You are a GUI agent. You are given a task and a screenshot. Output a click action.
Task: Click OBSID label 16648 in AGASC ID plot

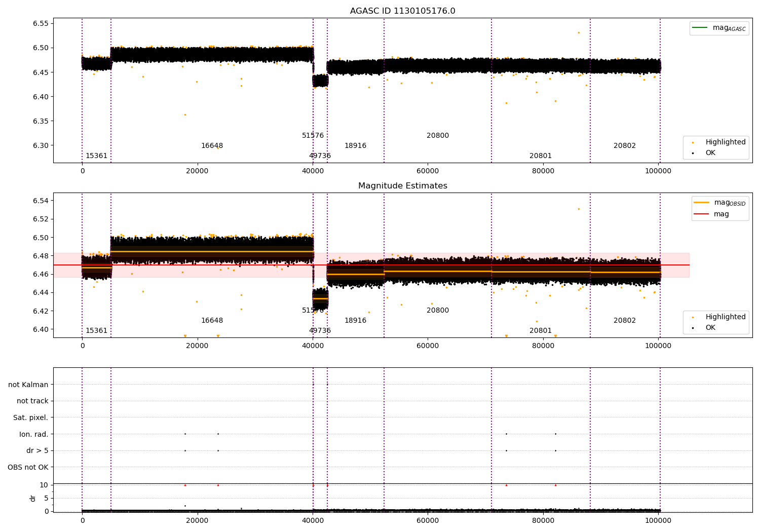(x=212, y=146)
